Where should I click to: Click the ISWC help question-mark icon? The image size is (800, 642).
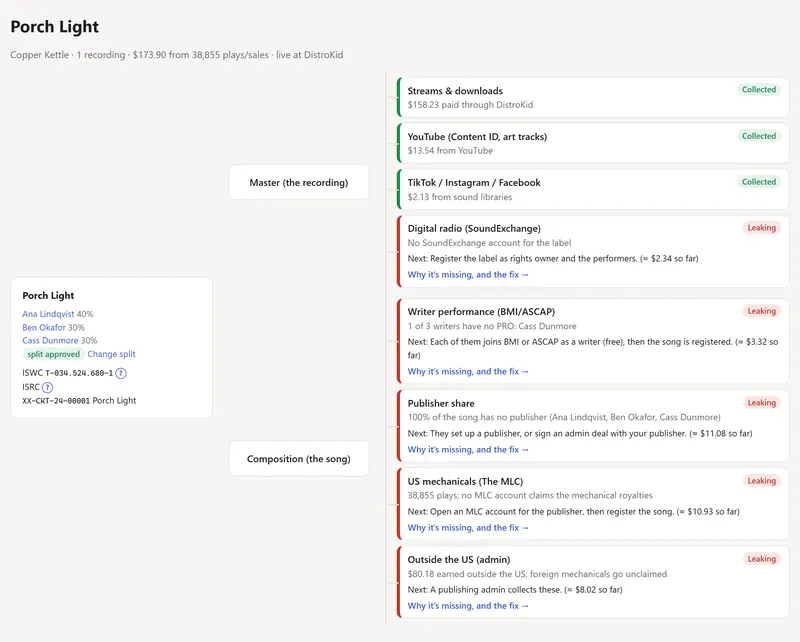click(121, 373)
